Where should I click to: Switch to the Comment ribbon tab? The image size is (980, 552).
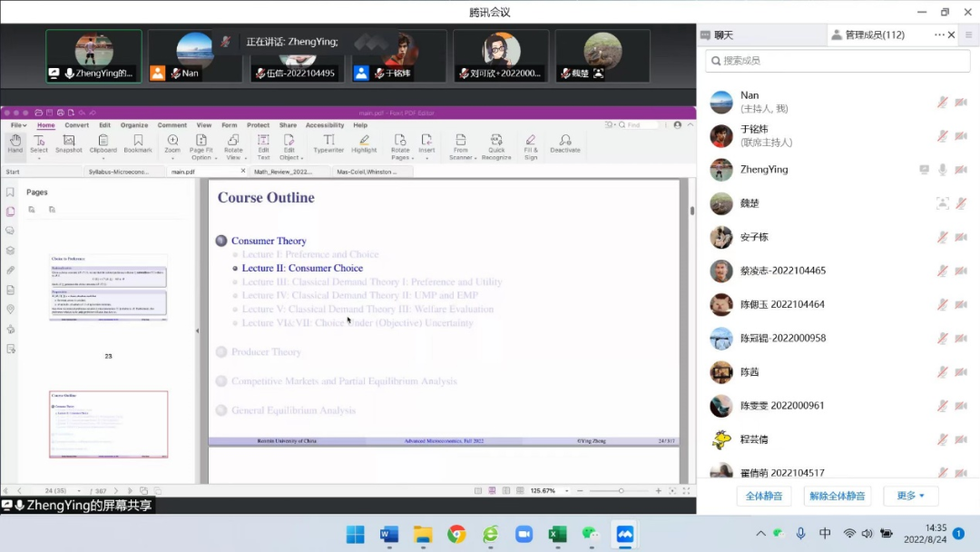(x=171, y=125)
